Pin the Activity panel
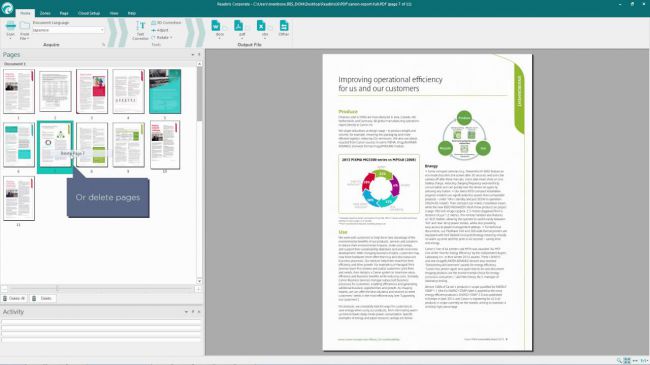This screenshot has width=650, height=365. click(x=193, y=311)
